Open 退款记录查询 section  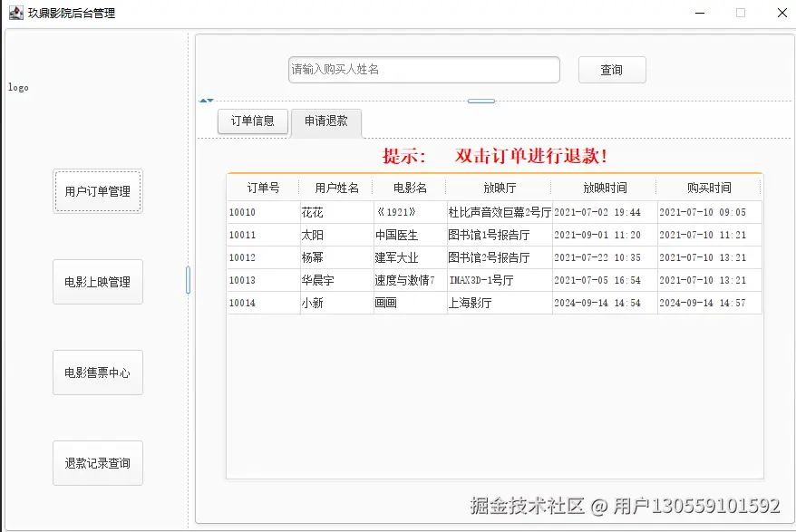click(x=98, y=463)
